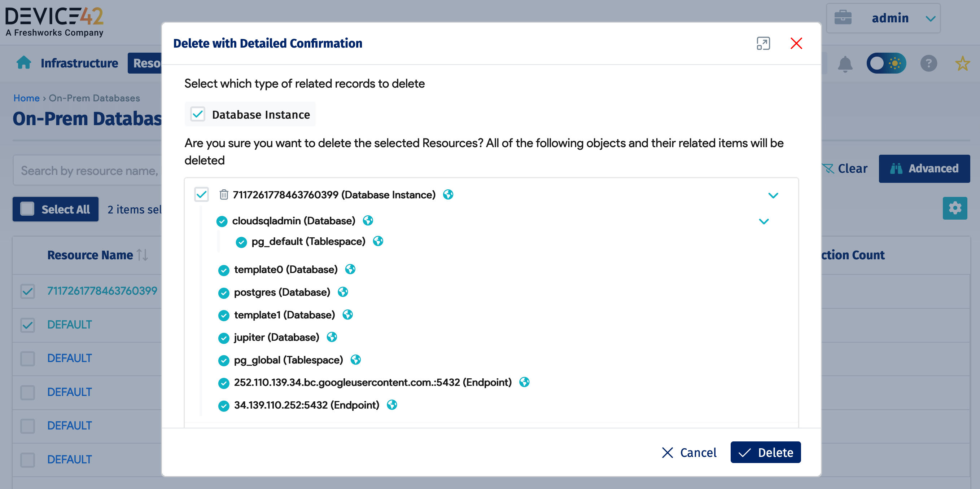Switch the light/dark theme slider
The image size is (980, 489).
(x=887, y=63)
